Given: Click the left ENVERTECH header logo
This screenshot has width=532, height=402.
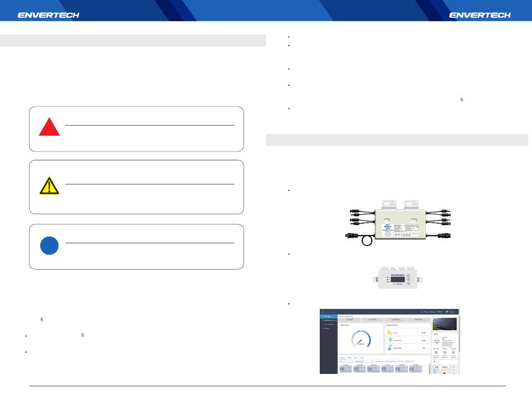Looking at the screenshot, I should [49, 15].
